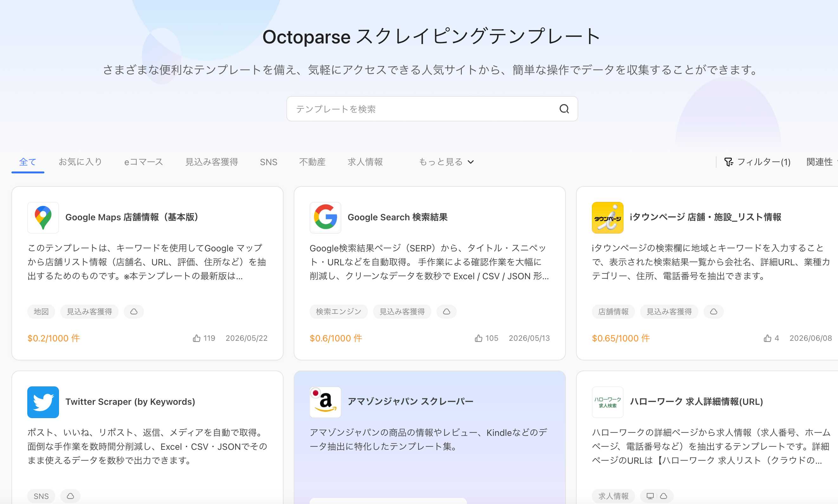This screenshot has height=504, width=838.
Task: Click the date 2026/06/08
Action: tap(811, 338)
